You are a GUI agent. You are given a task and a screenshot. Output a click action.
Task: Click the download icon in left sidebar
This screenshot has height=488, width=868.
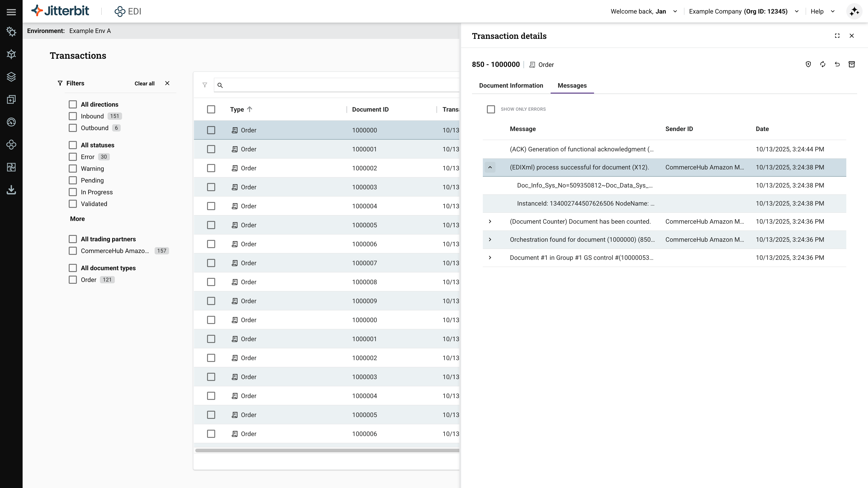tap(11, 190)
